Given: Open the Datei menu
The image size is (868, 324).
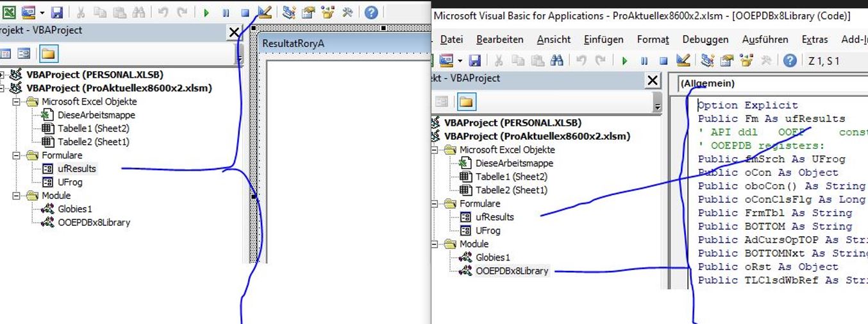Looking at the screenshot, I should pyautogui.click(x=451, y=40).
